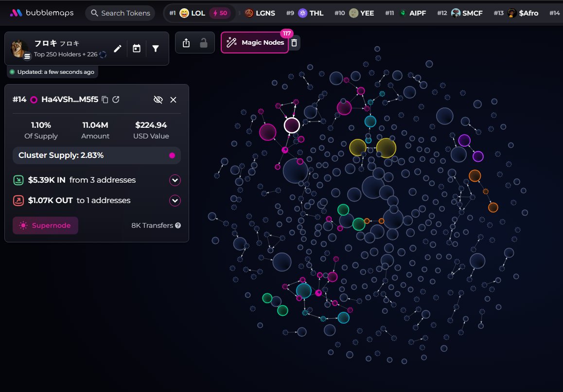Screen dimensions: 563x392
Task: Open the calendar date icon
Action: tap(137, 49)
